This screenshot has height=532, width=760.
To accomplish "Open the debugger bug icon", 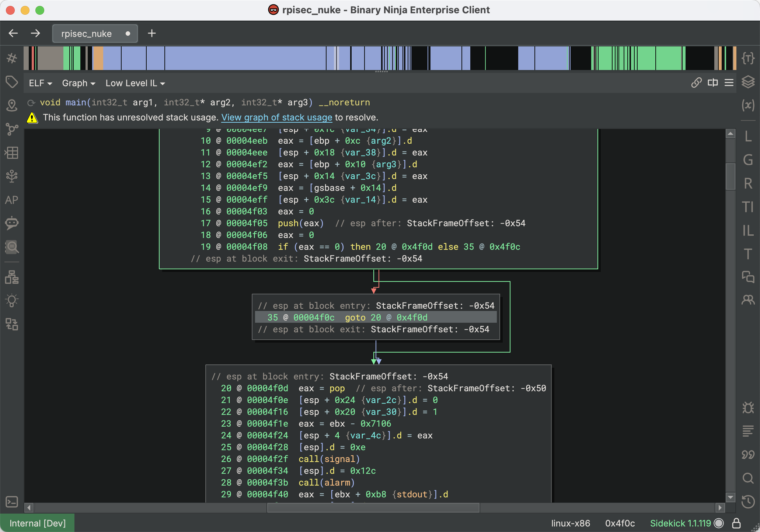I will tap(748, 407).
